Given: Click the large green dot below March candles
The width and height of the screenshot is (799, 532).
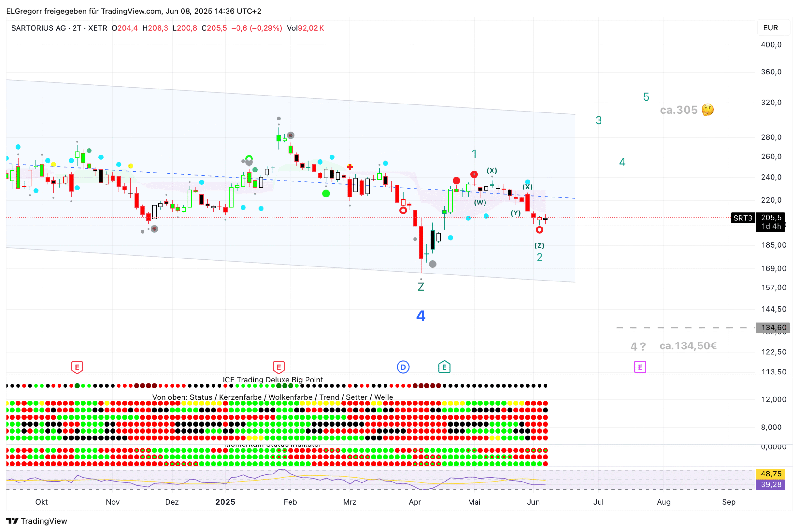Looking at the screenshot, I should click(x=326, y=194).
